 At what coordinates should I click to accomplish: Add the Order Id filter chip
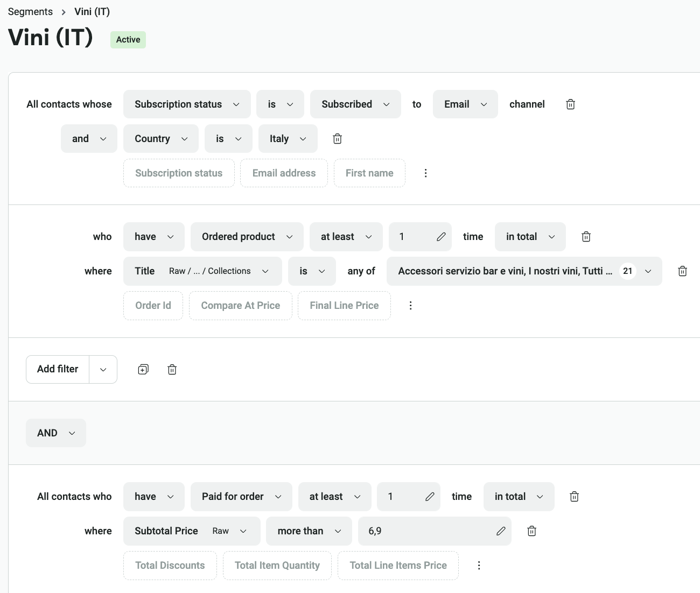point(153,305)
